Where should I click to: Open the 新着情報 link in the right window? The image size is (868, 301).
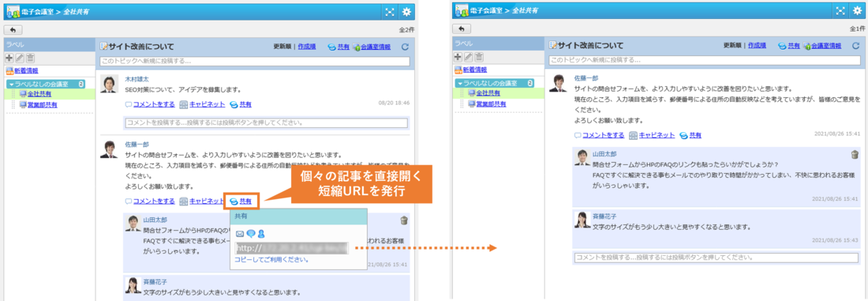pyautogui.click(x=475, y=70)
